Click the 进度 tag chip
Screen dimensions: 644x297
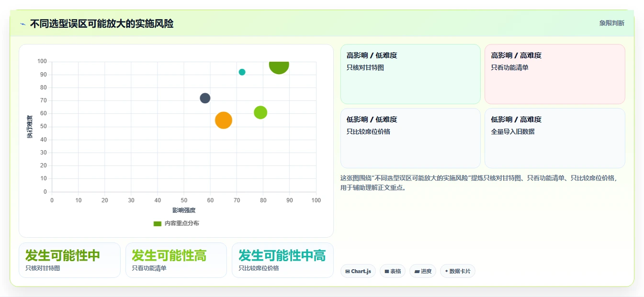pyautogui.click(x=423, y=271)
